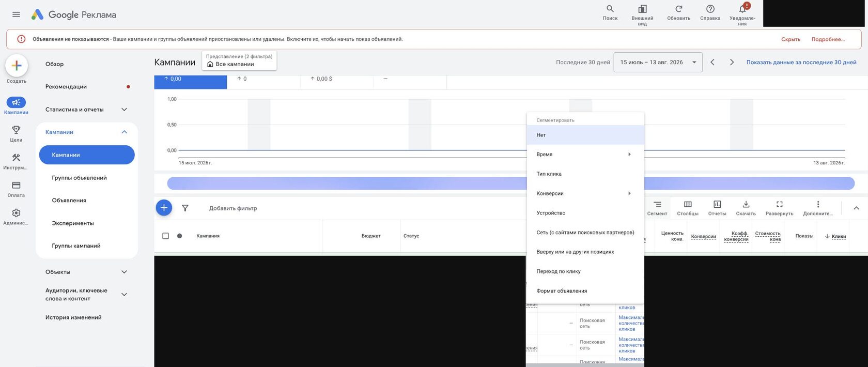This screenshot has height=367, width=868.
Task: Select Переход по клику segment option
Action: (585, 271)
